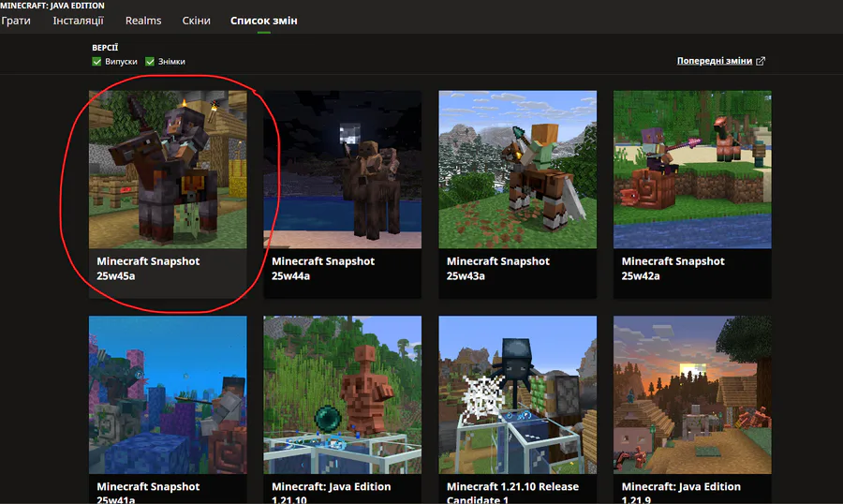Open Java Edition 1.21.9 thumbnail image
Image resolution: width=843 pixels, height=504 pixels.
click(692, 394)
